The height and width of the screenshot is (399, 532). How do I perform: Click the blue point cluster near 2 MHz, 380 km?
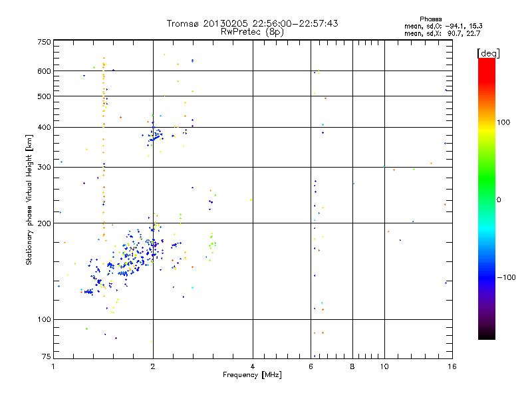pos(155,135)
